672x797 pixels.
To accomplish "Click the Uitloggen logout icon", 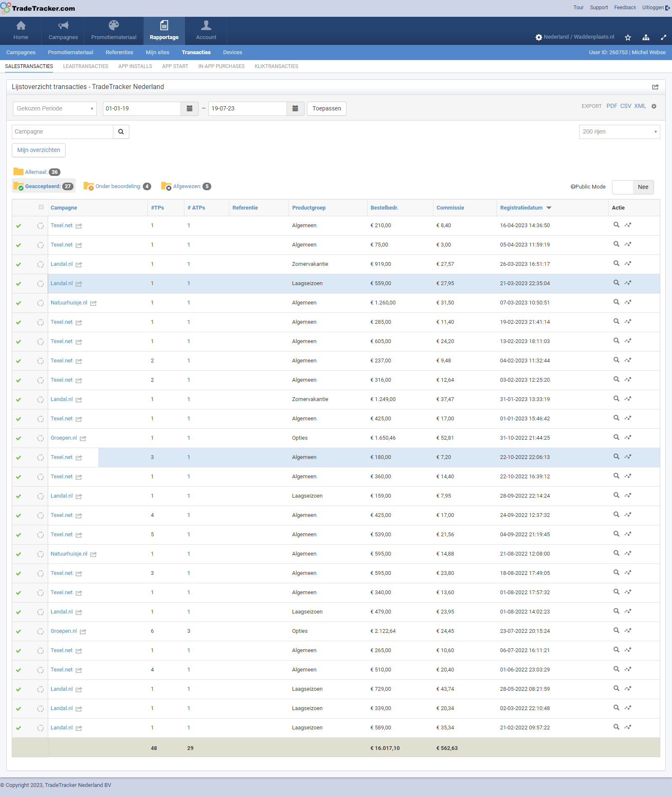I will click(x=668, y=8).
